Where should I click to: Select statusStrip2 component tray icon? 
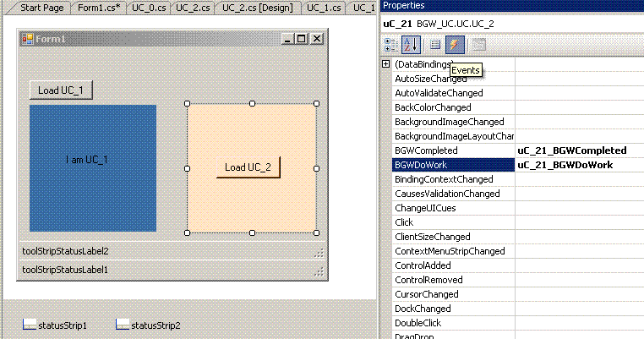tap(123, 325)
